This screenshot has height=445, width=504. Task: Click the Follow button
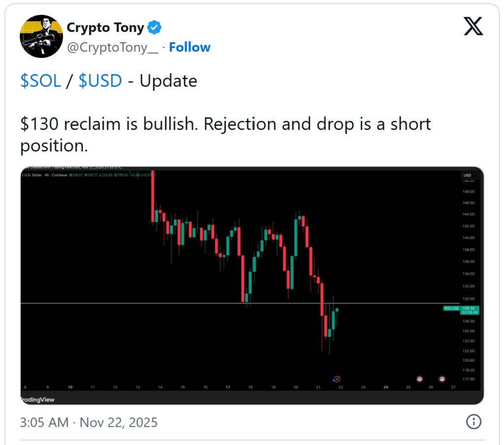190,47
